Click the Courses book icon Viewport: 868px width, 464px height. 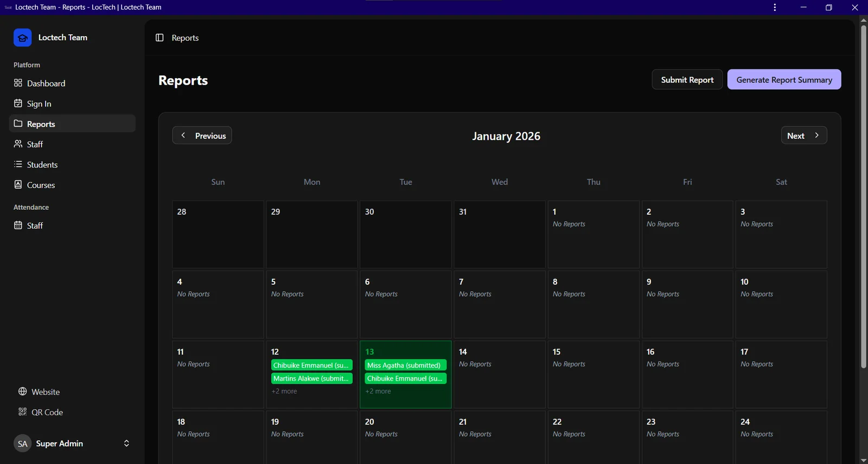click(18, 185)
